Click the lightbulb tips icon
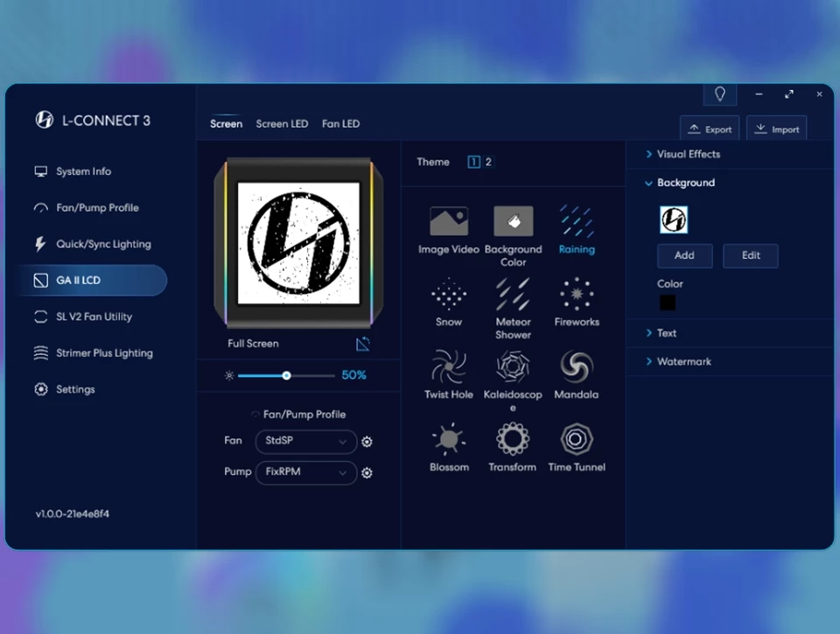The image size is (840, 634). click(720, 94)
